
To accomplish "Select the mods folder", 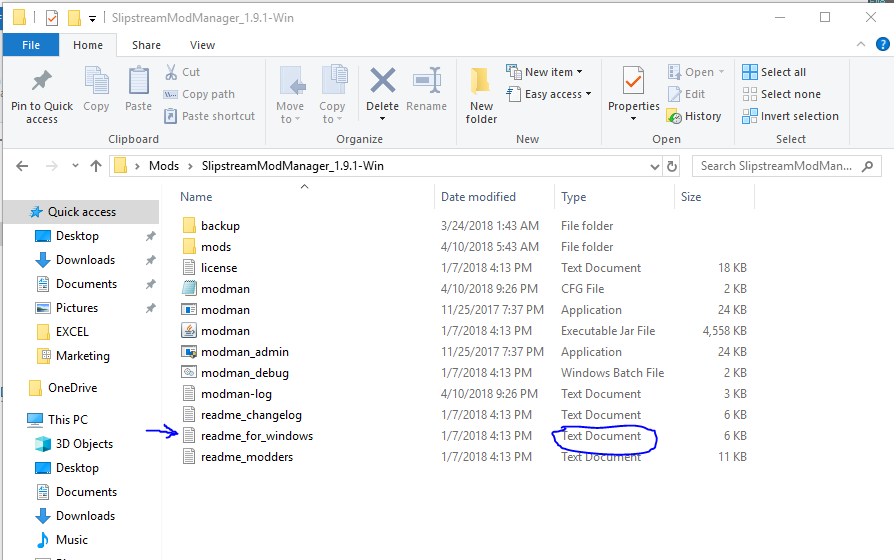I will click(216, 247).
